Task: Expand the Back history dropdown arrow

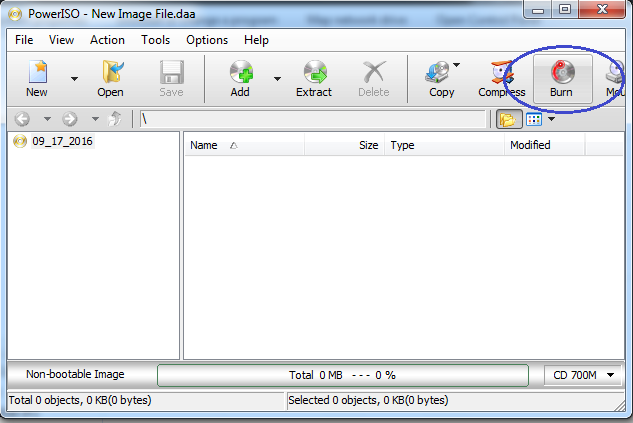Action: [47, 119]
